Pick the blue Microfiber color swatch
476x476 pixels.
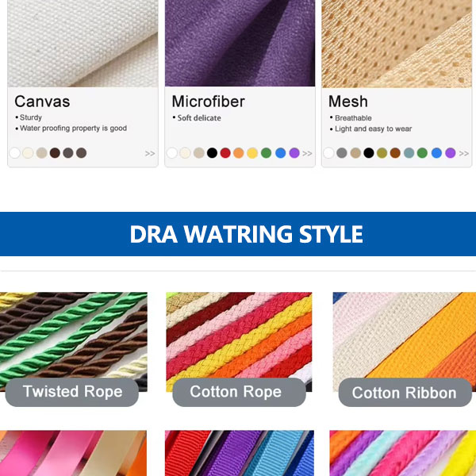[x=281, y=152]
